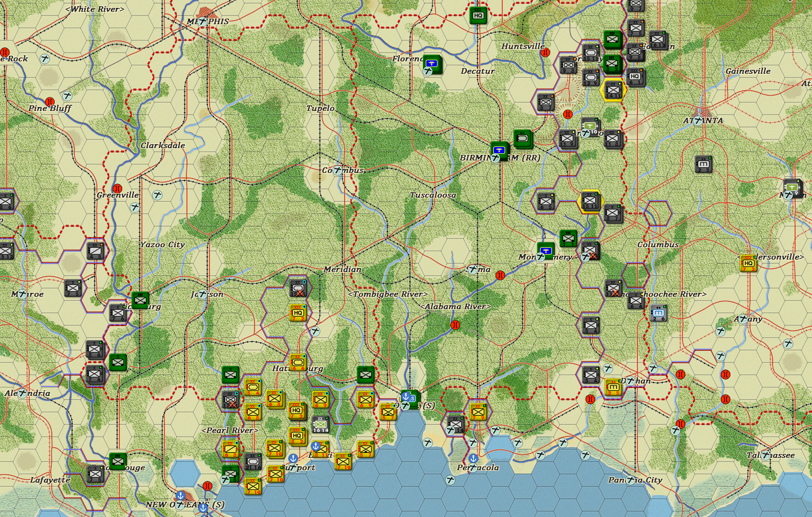This screenshot has height=517, width=812.
Task: Select the green aircraft counter at Florence
Action: [432, 64]
